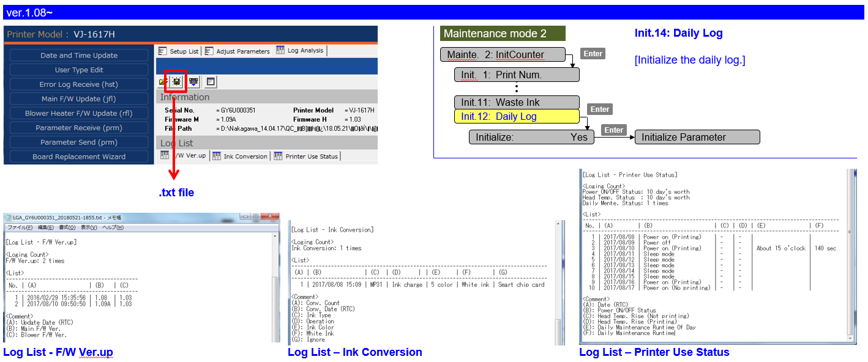Screen dimensions: 868x362
Task: Click Blower Heater F/W Update (rfl) button
Action: 79,113
